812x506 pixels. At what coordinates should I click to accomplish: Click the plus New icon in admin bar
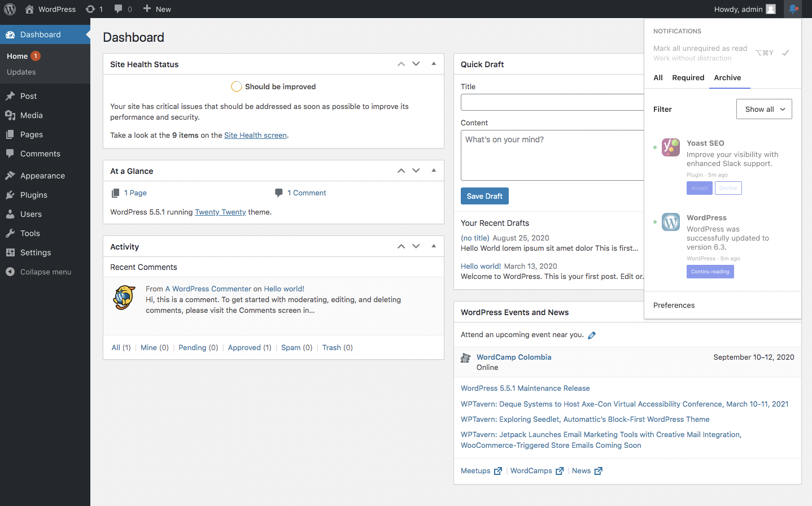point(147,8)
